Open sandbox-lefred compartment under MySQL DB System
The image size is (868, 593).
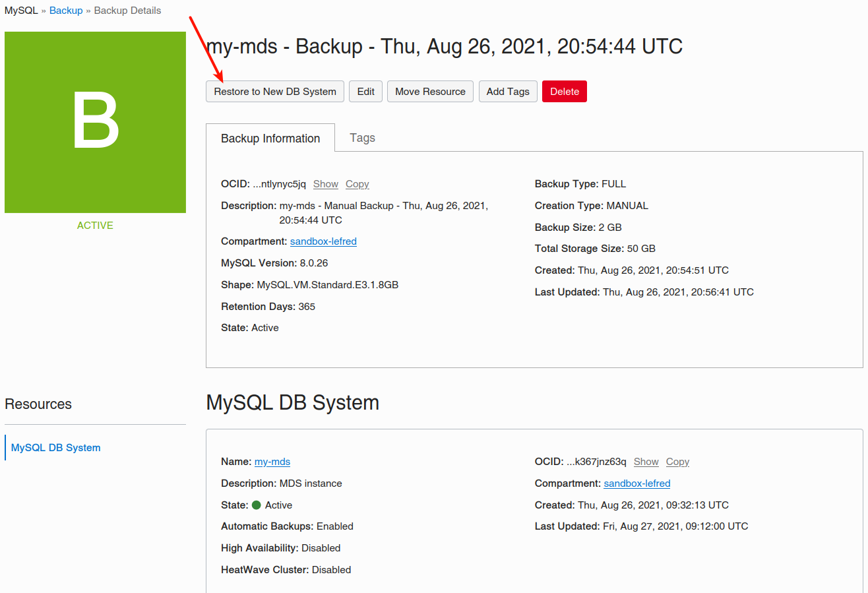pos(637,484)
